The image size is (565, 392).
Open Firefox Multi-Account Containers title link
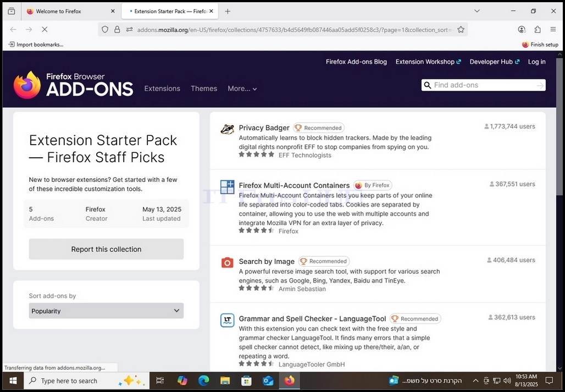294,185
